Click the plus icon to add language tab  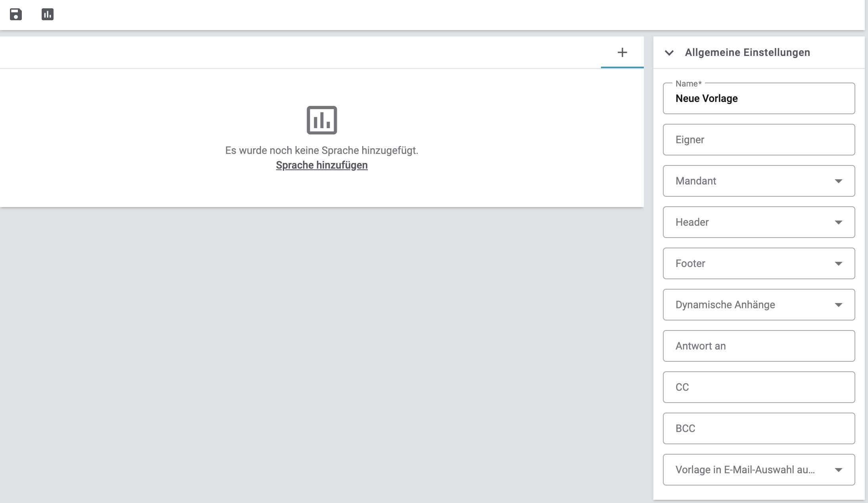pyautogui.click(x=622, y=52)
